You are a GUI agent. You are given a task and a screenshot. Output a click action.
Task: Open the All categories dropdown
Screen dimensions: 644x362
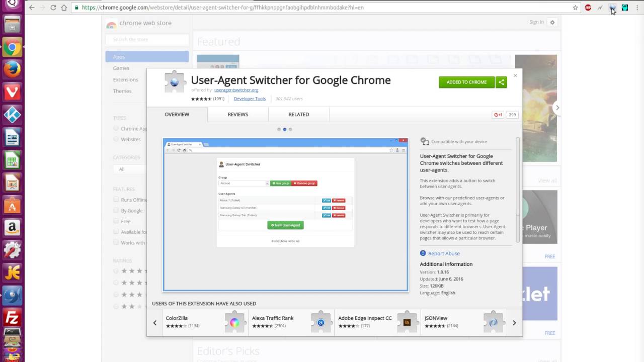click(x=130, y=169)
